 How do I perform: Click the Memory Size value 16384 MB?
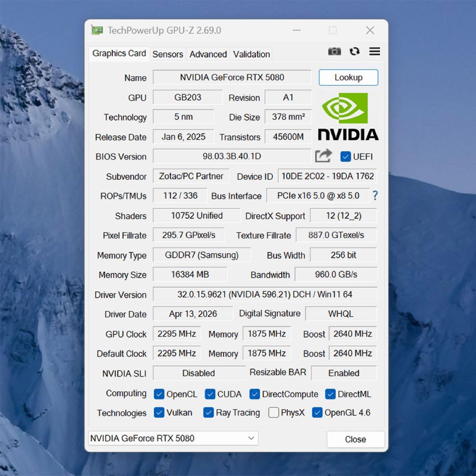tap(190, 275)
